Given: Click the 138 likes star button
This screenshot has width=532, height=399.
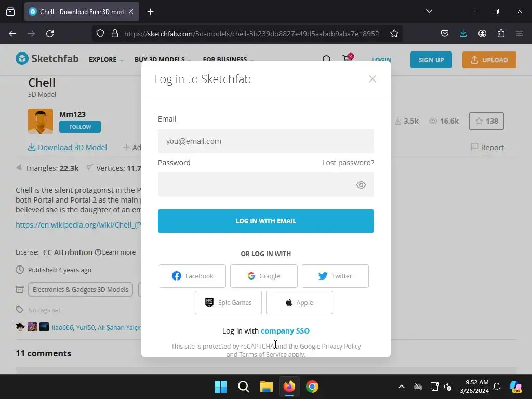Looking at the screenshot, I should click(486, 121).
